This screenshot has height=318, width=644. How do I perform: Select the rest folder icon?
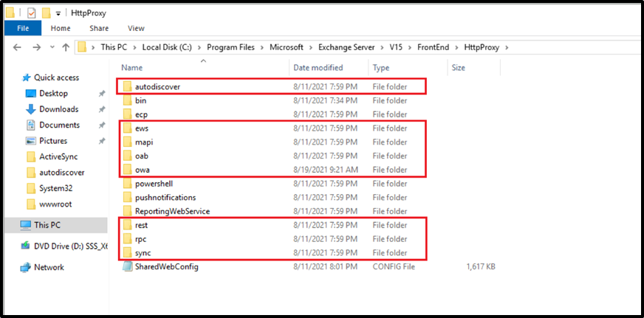pyautogui.click(x=127, y=225)
